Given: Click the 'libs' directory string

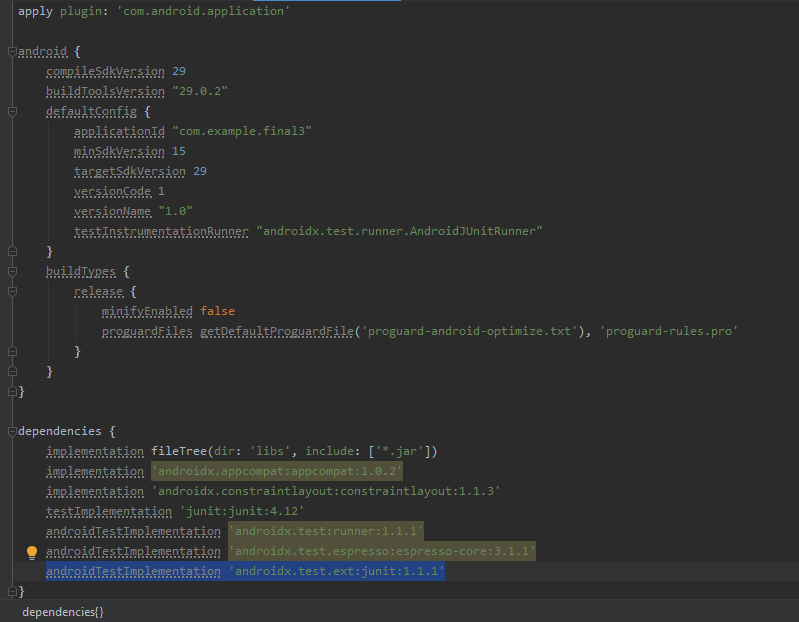Looking at the screenshot, I should (x=270, y=451).
